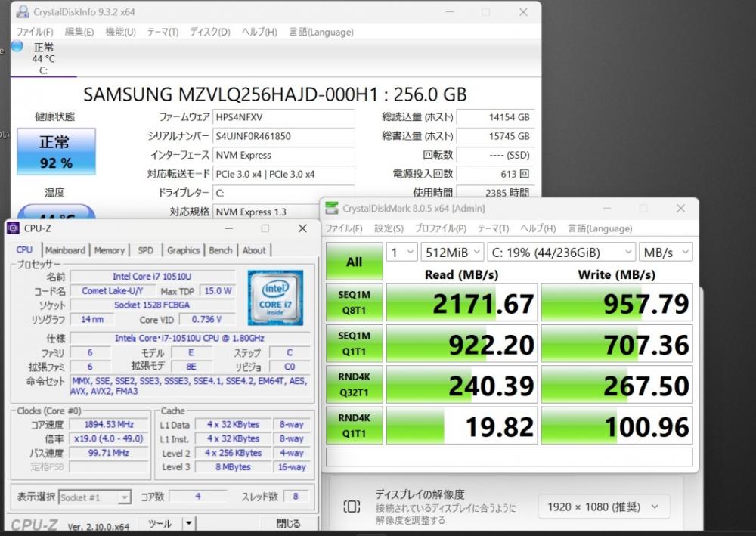Click the total reads value 14154 GB
The height and width of the screenshot is (536, 756).
click(496, 117)
